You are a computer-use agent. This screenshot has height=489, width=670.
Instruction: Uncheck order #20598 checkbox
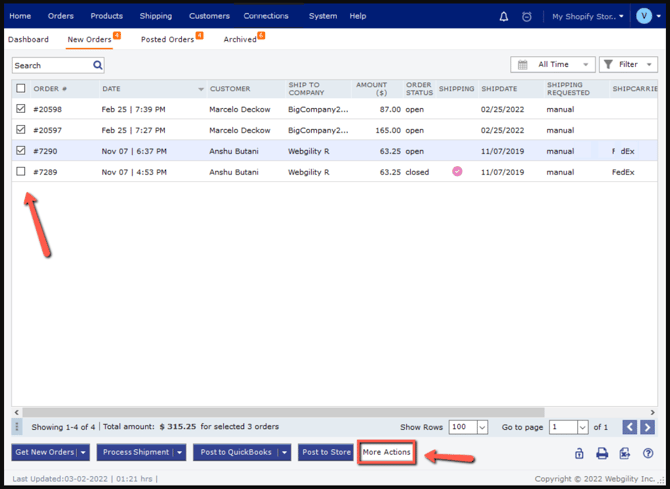coord(21,109)
